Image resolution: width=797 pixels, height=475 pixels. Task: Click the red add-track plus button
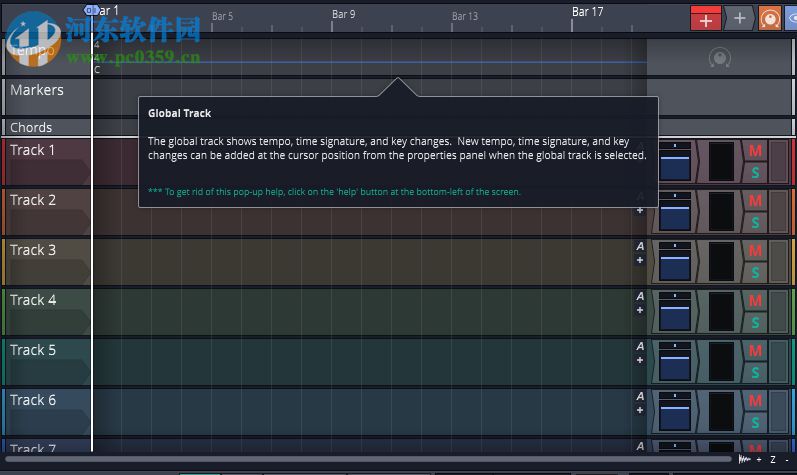point(706,18)
